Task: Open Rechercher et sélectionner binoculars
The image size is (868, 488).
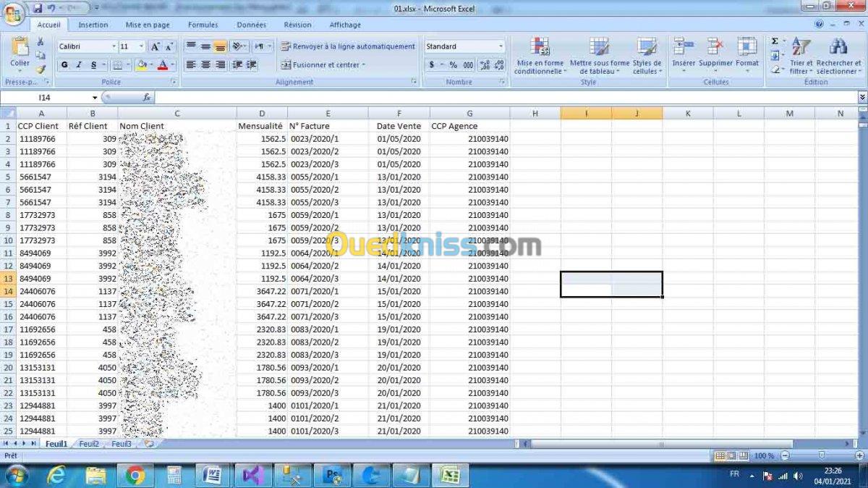Action: point(838,56)
